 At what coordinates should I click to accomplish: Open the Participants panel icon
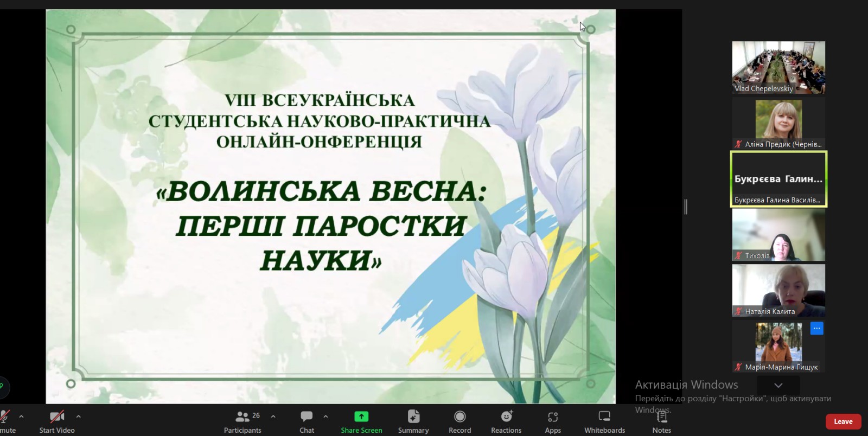point(242,416)
